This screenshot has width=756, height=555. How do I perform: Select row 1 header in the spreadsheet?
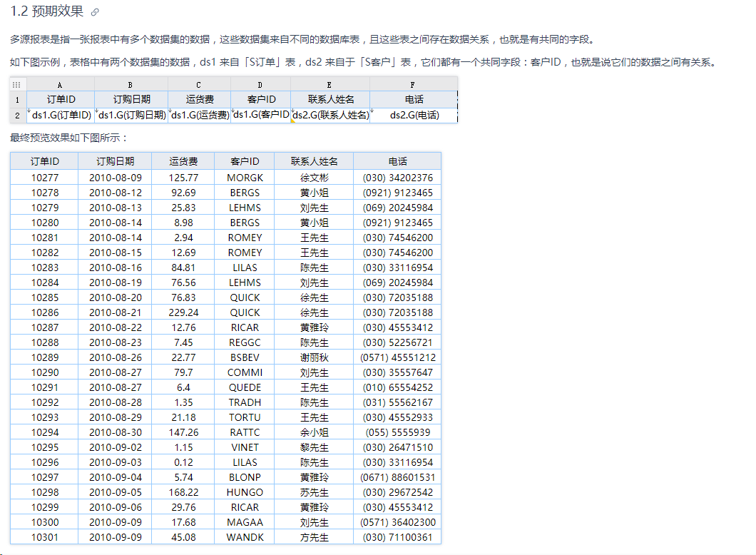pos(17,99)
